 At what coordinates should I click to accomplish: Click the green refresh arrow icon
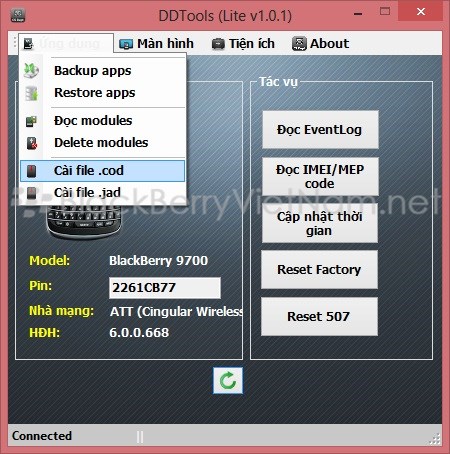pos(228,380)
